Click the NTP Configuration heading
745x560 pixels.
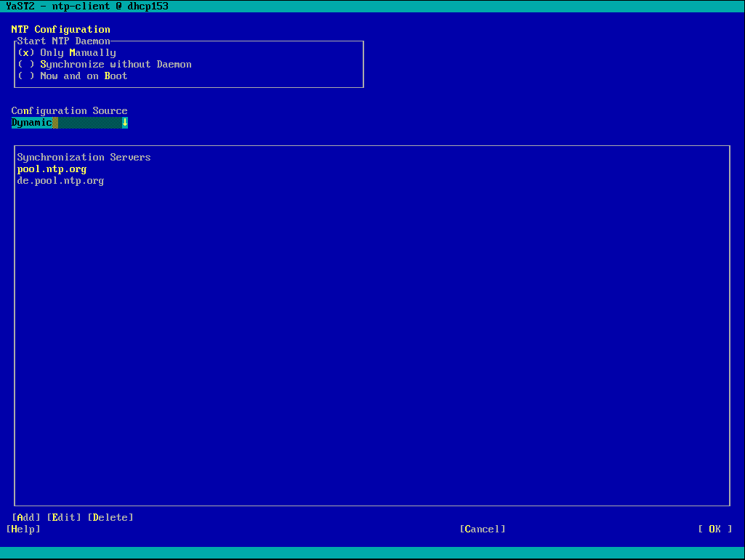[x=61, y=30]
